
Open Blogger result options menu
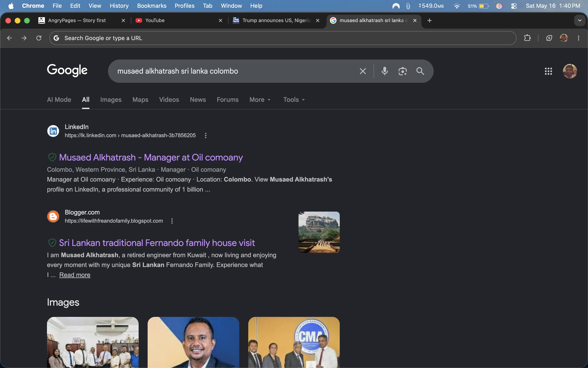(172, 221)
